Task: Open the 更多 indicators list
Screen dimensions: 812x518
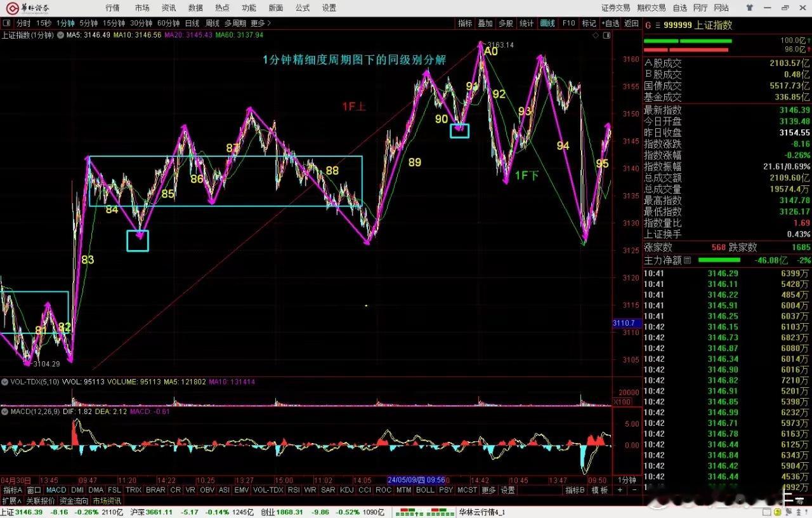Action: point(488,490)
